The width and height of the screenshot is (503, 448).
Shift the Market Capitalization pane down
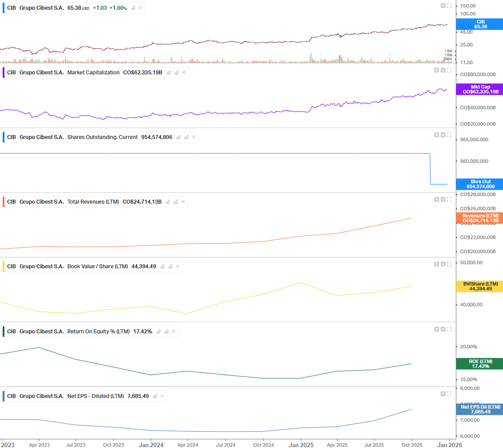(443, 70)
